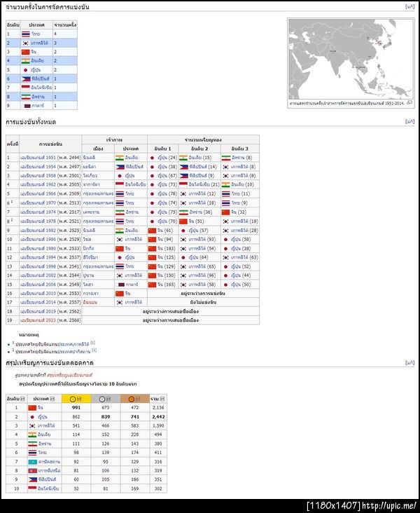Screen dimensions: 420x513
Task: Edit the จำนวนครั้งในการจัดการแข่งขัน section
Action: [x=410, y=6]
